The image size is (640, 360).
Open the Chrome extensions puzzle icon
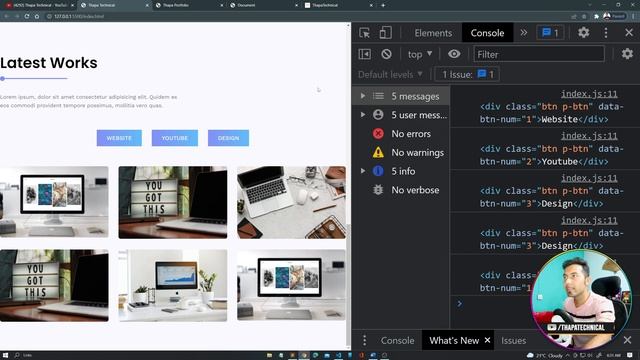(596, 16)
